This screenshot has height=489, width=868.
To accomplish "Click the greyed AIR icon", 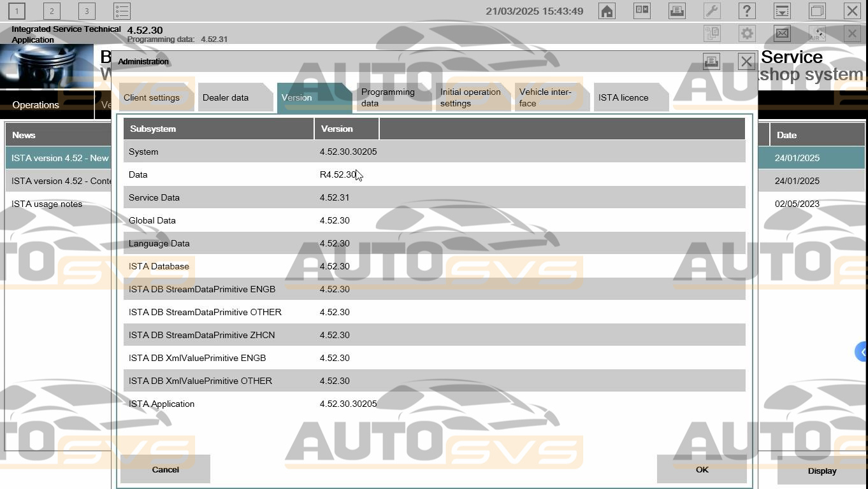I will tap(817, 33).
